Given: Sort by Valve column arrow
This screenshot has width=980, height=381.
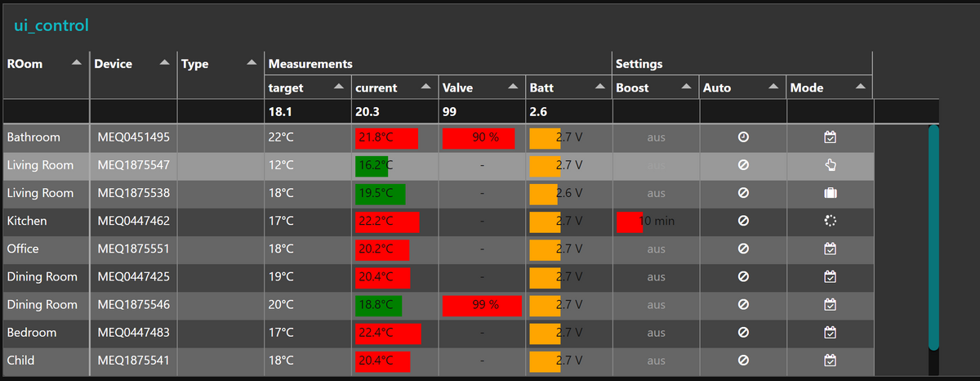Looking at the screenshot, I should click(513, 87).
